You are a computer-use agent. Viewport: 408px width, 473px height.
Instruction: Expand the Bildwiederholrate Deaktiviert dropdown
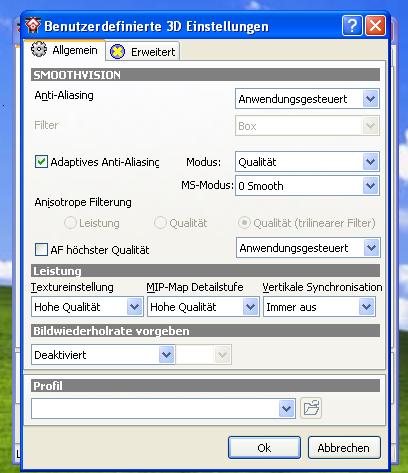pyautogui.click(x=103, y=355)
